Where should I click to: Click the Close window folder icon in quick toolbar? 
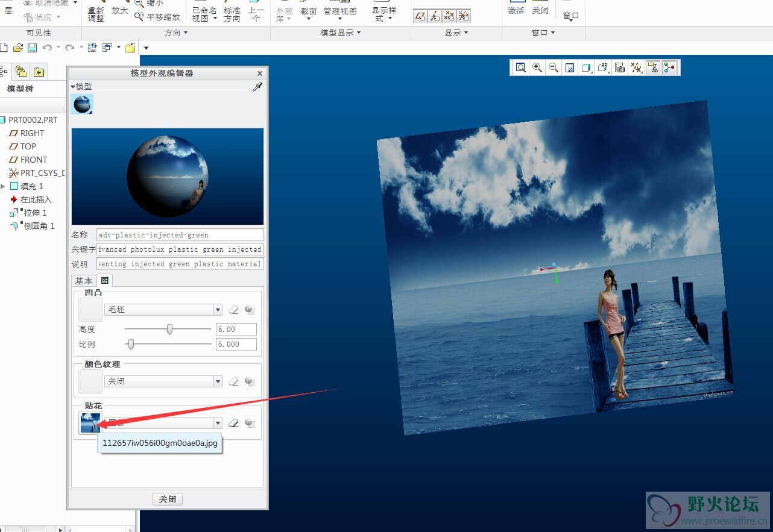pos(130,48)
